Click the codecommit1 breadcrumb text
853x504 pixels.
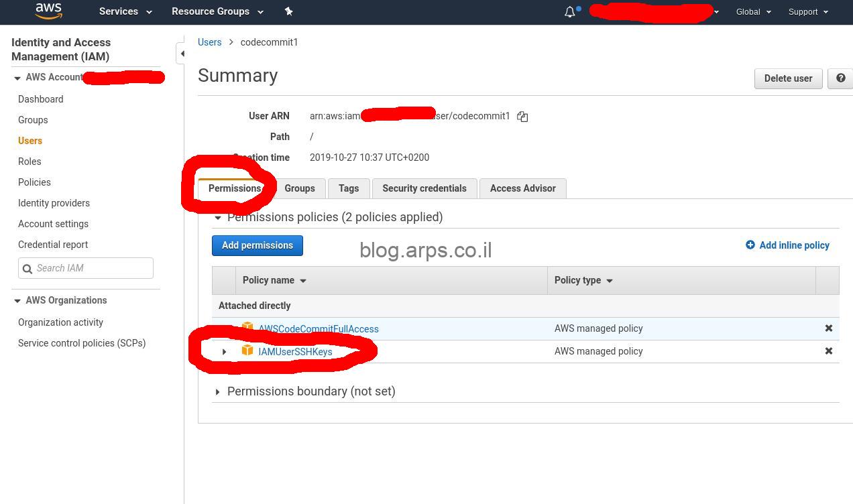[269, 42]
